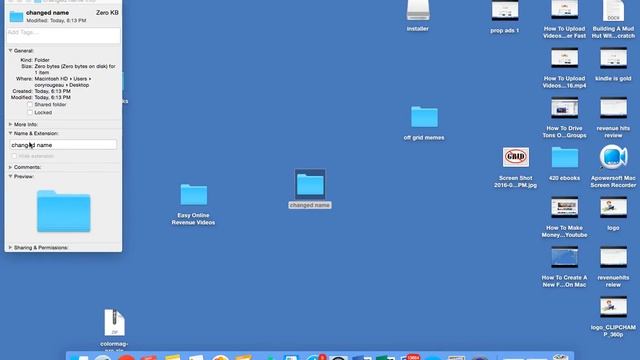Click 'Macintosh HD' location path text
Viewport: 640px width, 360px height.
52,79
